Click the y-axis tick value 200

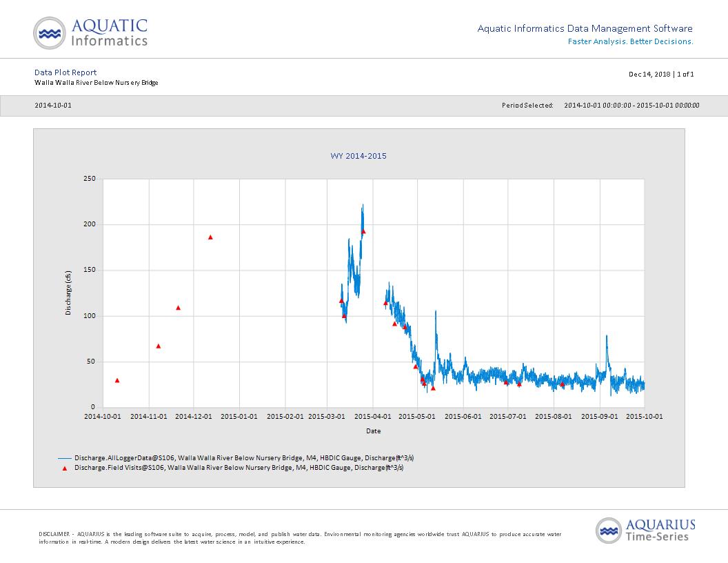pos(90,224)
